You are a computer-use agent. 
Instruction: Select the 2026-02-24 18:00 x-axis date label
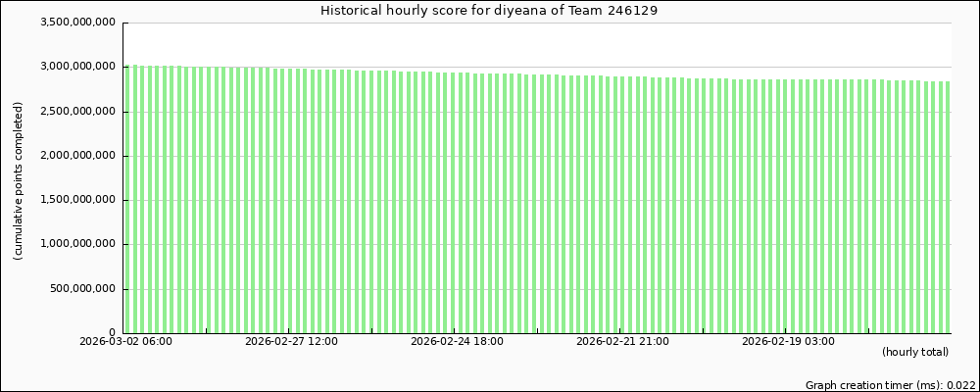coord(457,342)
